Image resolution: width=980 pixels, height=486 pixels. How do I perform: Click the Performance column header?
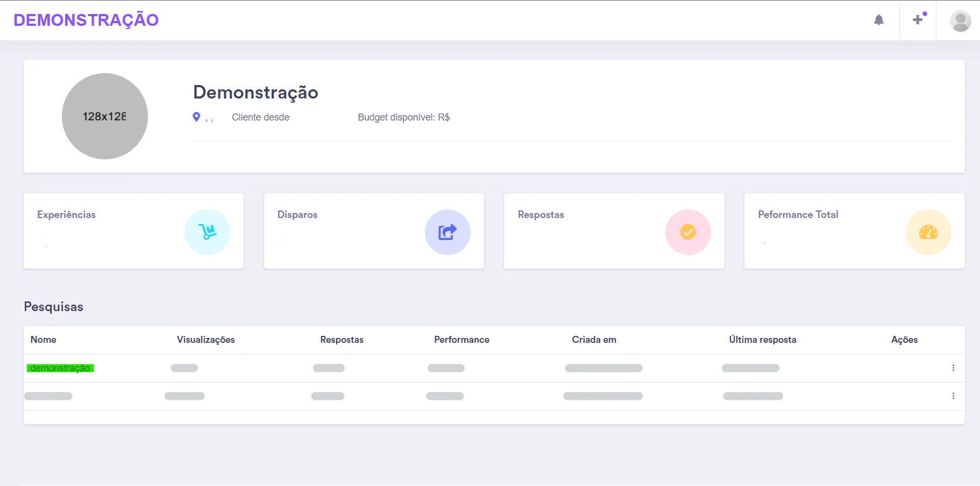(x=462, y=340)
